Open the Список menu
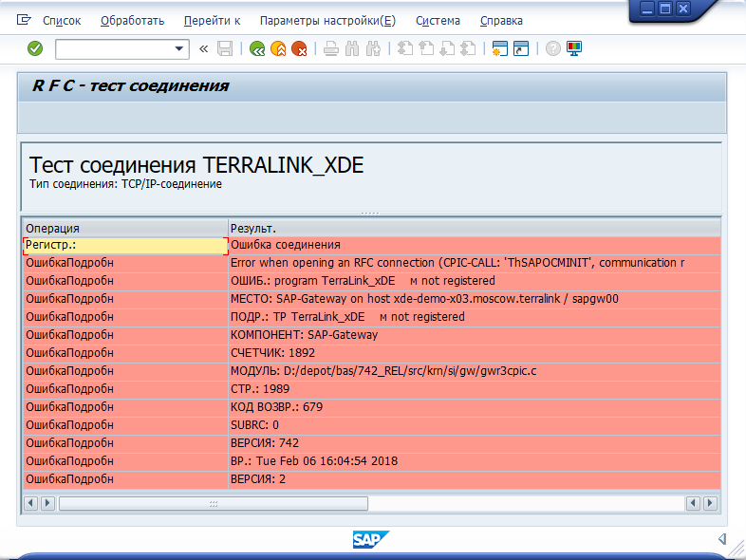This screenshot has width=746, height=560. coord(62,20)
